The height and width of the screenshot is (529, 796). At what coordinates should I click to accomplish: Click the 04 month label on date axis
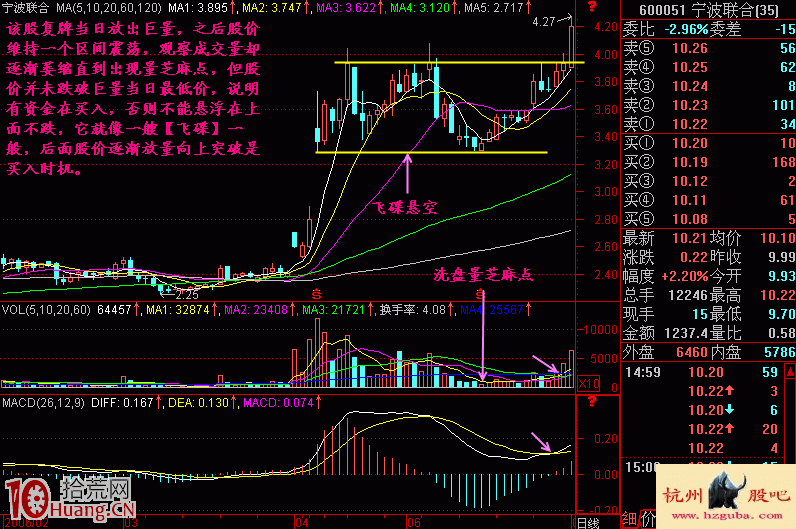(302, 523)
